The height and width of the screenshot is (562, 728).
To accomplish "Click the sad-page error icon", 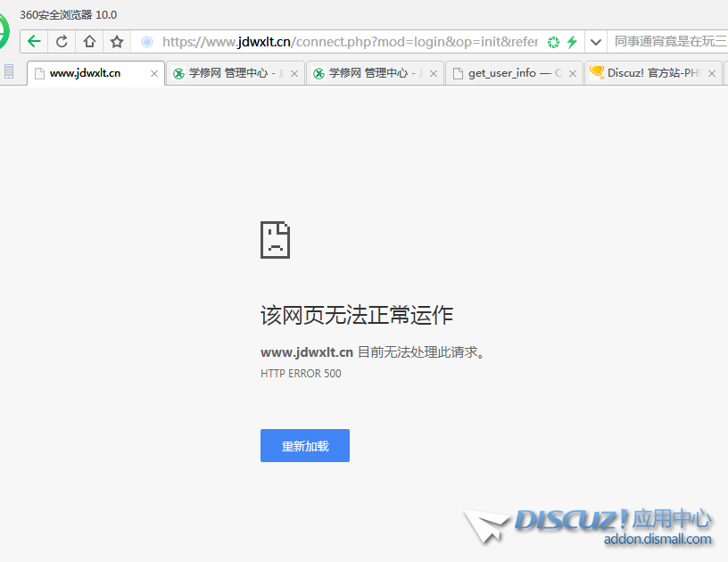I will point(275,239).
